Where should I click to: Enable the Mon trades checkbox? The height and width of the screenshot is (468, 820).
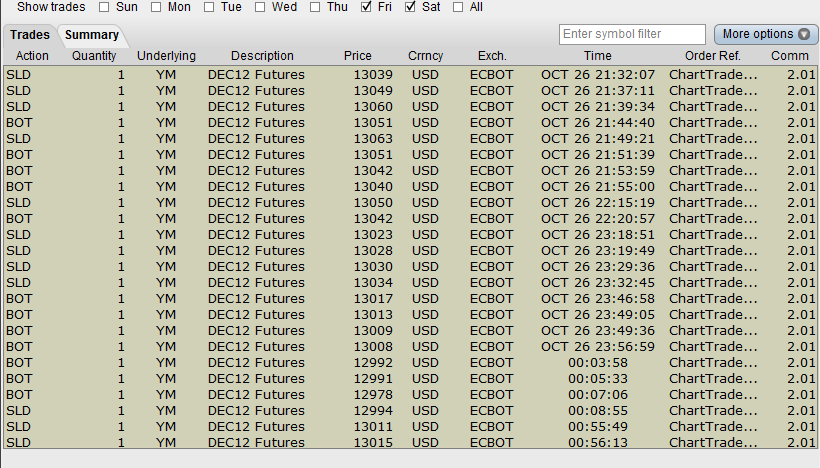[x=156, y=7]
